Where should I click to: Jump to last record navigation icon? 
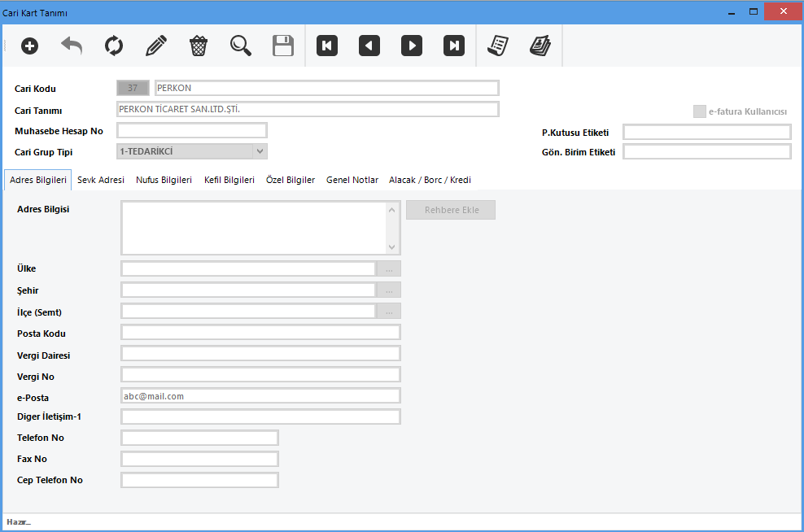454,46
